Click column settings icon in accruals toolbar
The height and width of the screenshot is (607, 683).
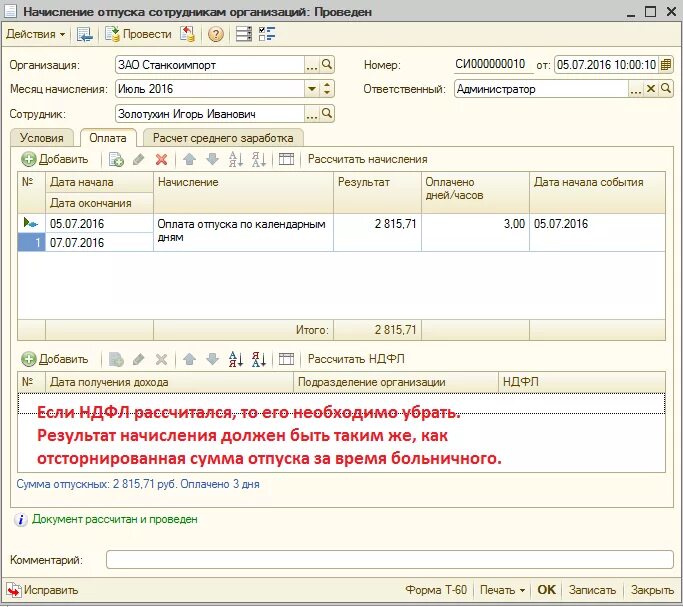pyautogui.click(x=286, y=159)
